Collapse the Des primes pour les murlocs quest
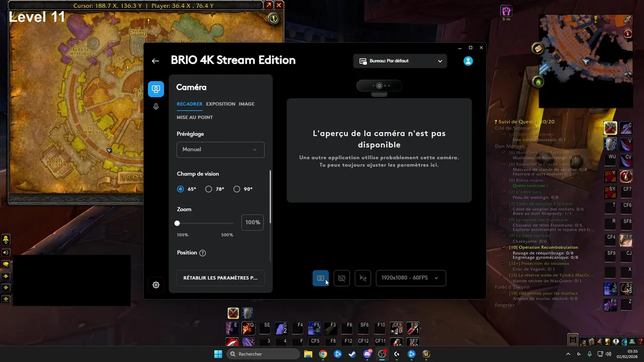Image resolution: width=644 pixels, height=362 pixels. pos(504,293)
